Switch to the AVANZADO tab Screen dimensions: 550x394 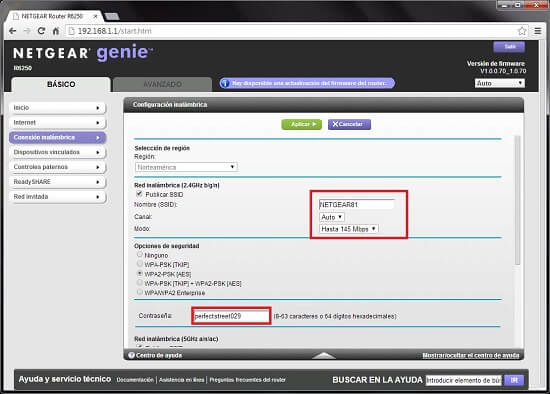162,84
